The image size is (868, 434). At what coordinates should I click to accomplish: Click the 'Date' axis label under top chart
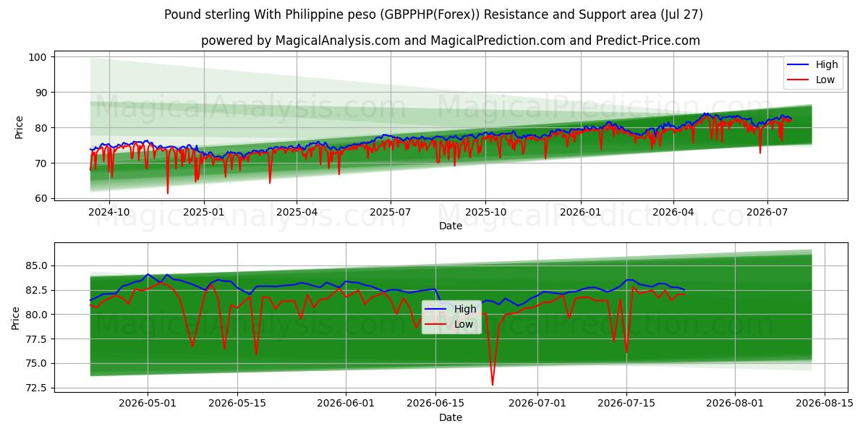click(x=451, y=226)
